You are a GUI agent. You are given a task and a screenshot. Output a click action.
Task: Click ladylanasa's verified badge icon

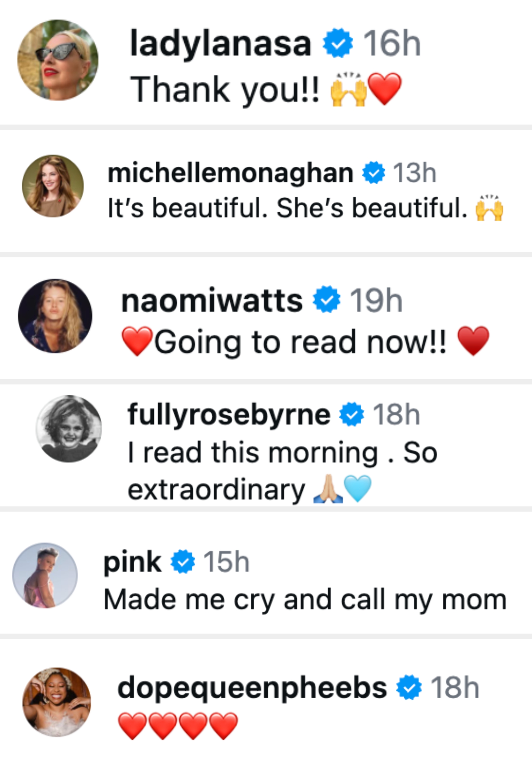point(338,44)
